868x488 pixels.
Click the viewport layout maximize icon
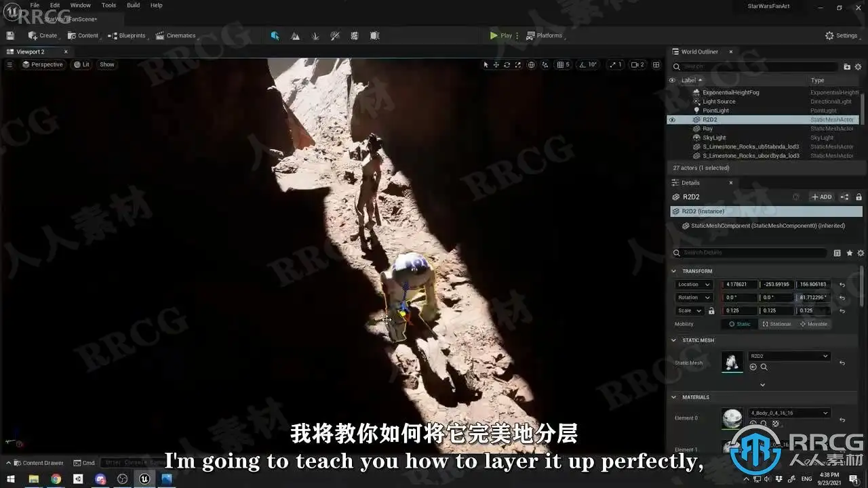pos(656,64)
